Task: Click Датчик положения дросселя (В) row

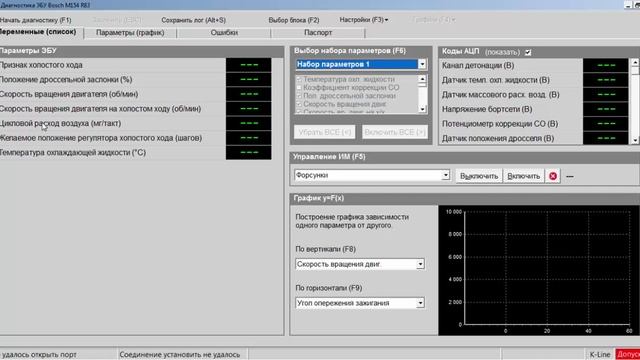Action: point(535,138)
